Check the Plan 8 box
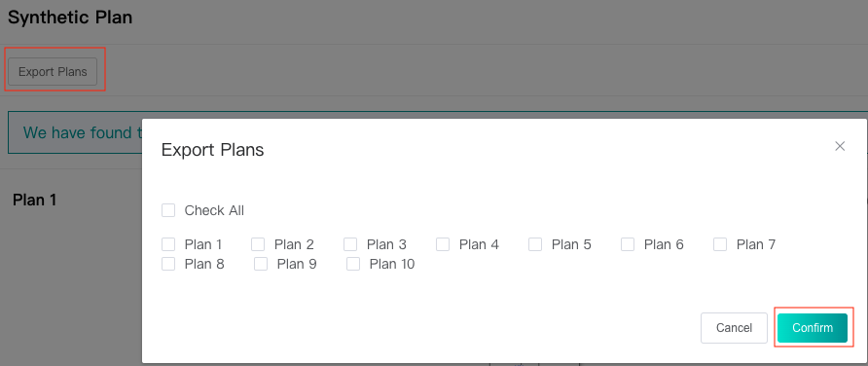 click(168, 264)
